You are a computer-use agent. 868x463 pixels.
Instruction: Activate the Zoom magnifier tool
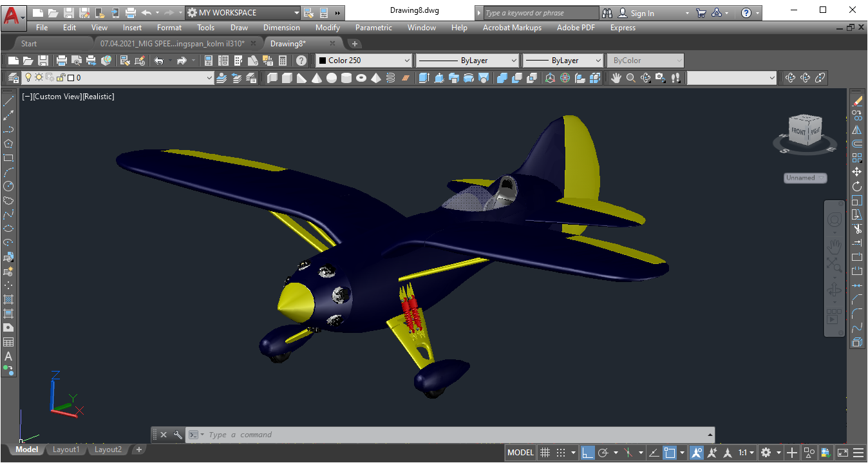pyautogui.click(x=630, y=78)
